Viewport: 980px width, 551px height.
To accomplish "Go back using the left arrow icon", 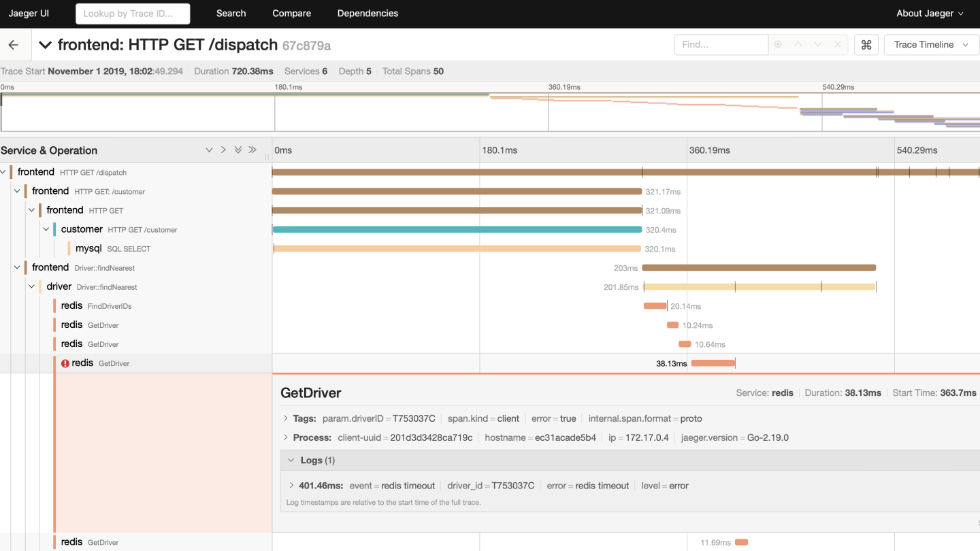I will tap(14, 45).
